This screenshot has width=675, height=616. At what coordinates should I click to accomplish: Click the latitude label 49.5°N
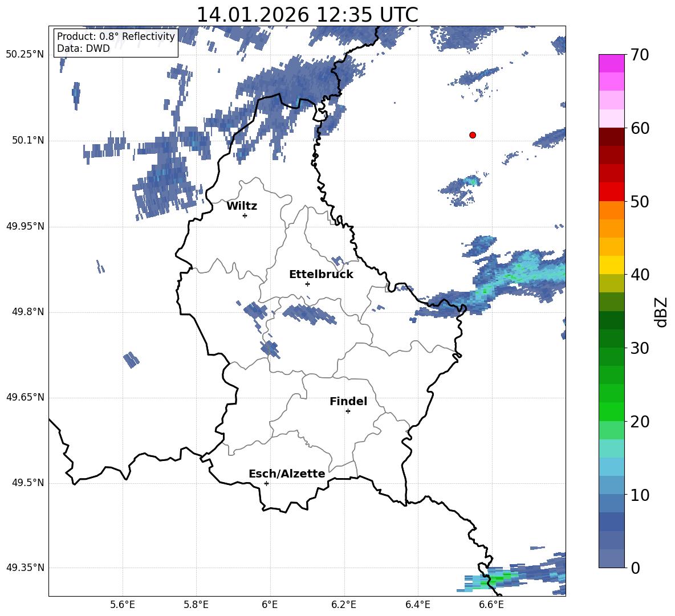click(27, 483)
